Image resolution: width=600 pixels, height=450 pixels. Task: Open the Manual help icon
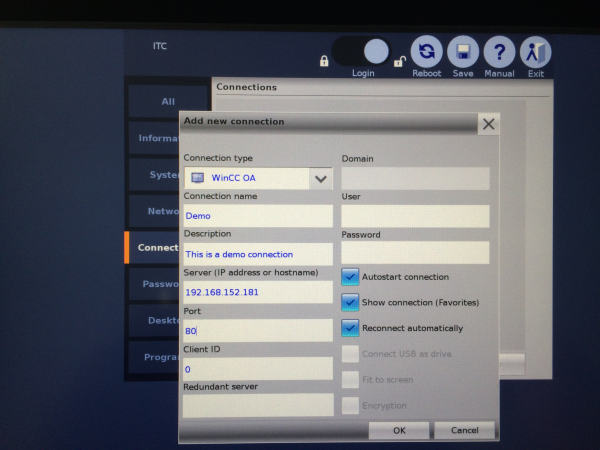click(499, 52)
